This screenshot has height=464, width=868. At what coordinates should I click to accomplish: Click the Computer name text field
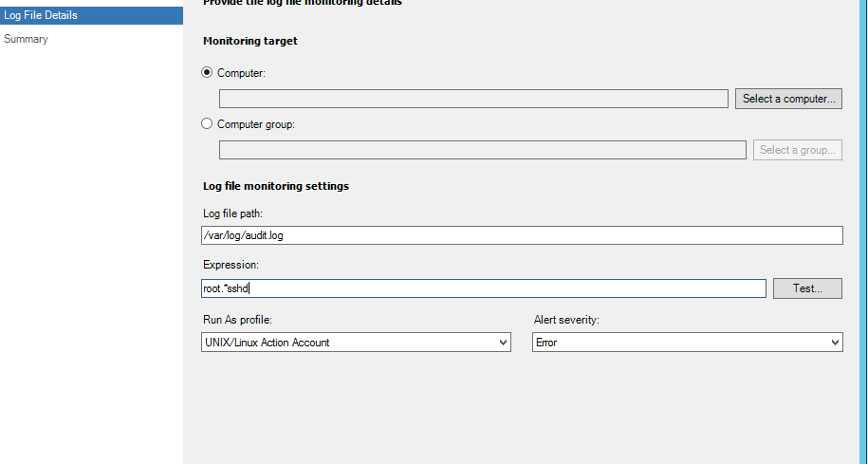(474, 99)
